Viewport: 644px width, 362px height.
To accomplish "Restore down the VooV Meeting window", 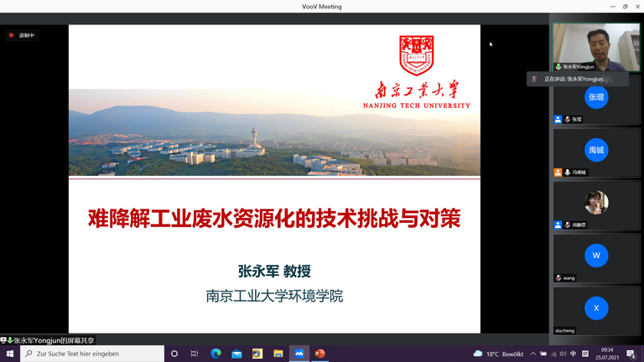I will click(625, 6).
